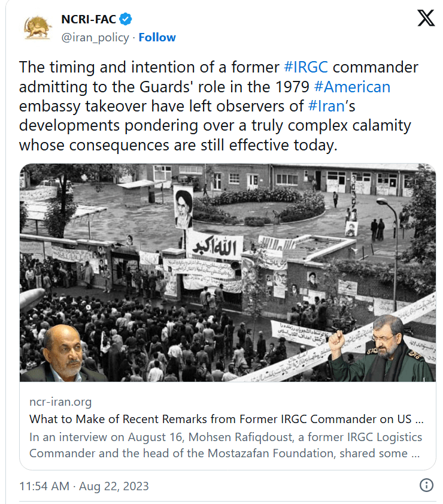Open the #IRGC hashtag

coord(306,68)
